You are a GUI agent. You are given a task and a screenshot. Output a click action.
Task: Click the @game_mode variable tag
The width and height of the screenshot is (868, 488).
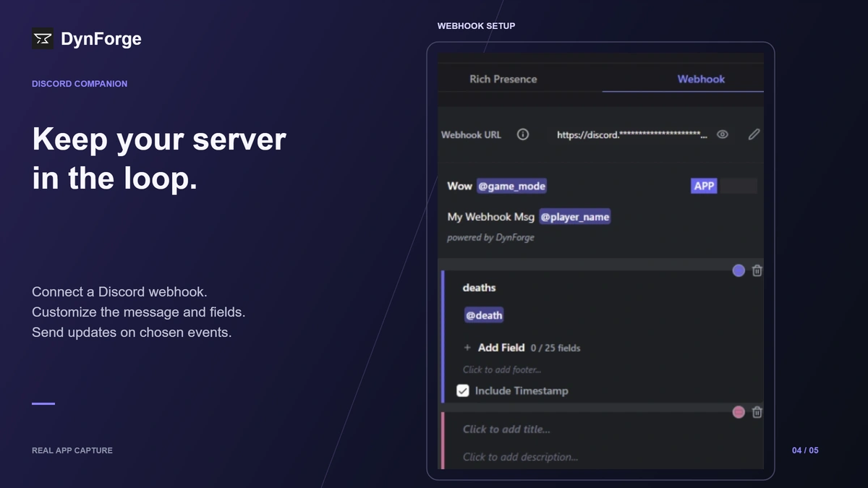(511, 186)
